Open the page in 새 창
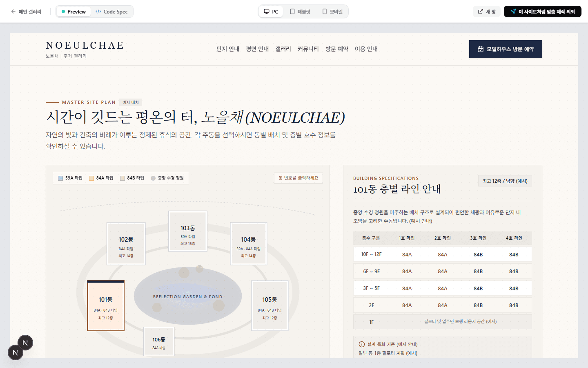Image resolution: width=588 pixels, height=368 pixels. tap(487, 11)
